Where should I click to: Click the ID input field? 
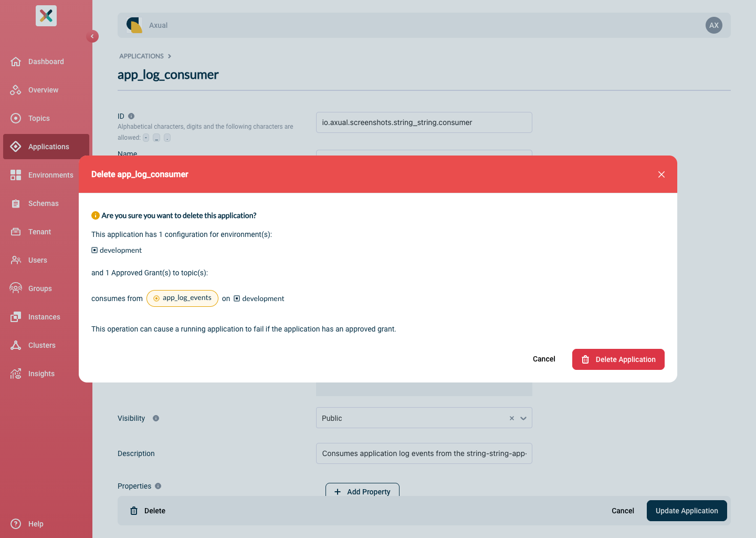[424, 122]
